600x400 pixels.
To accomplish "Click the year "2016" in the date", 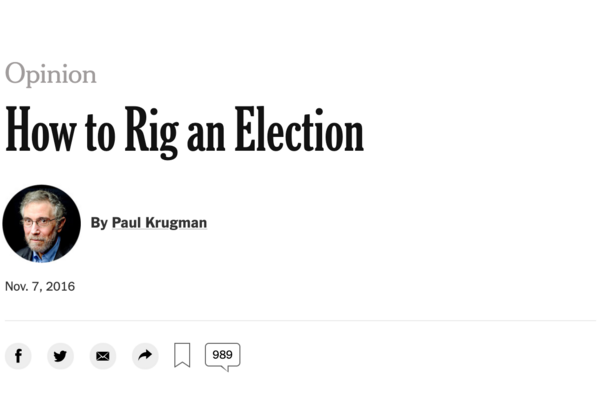I will [x=59, y=287].
